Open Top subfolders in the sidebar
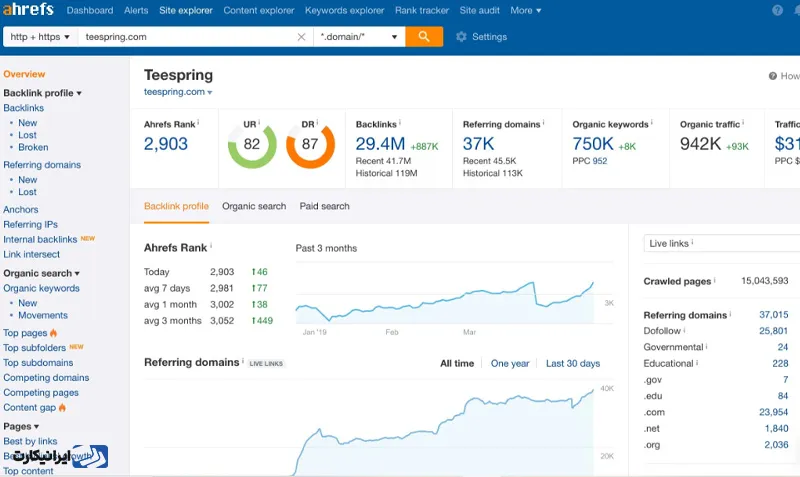This screenshot has width=800, height=477. point(34,347)
